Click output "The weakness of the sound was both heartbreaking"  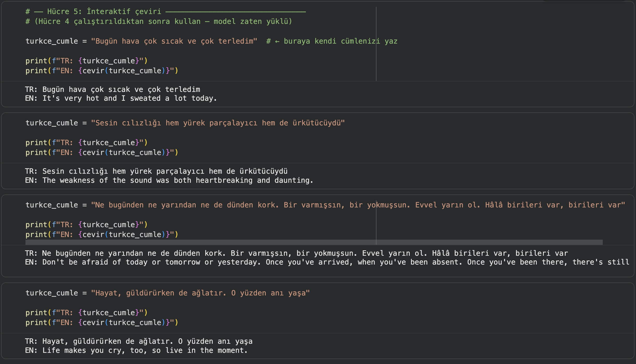click(x=148, y=180)
